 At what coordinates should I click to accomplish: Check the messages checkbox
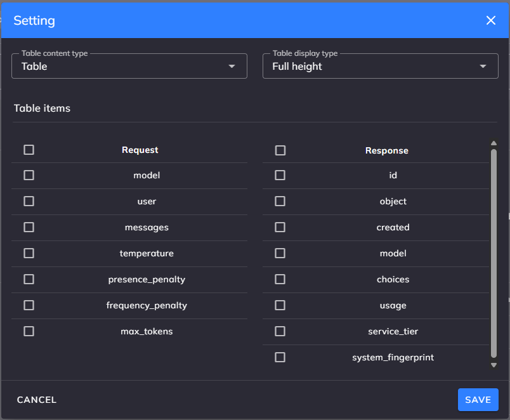[29, 227]
